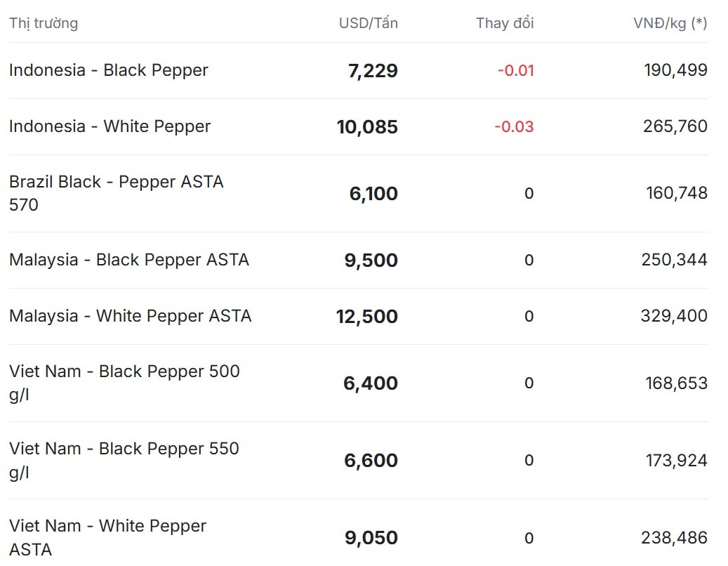Click the 'Thị trường' column header
This screenshot has width=728, height=566.
(x=44, y=23)
